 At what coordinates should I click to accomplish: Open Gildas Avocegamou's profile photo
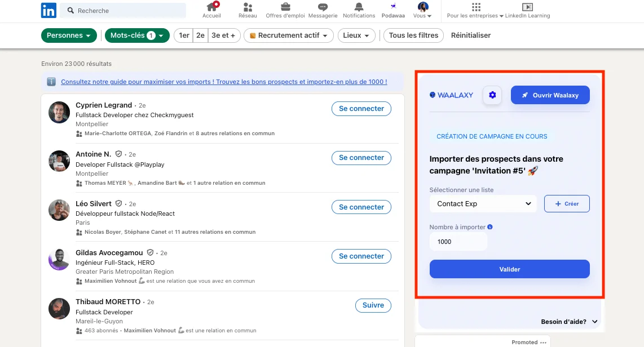tap(59, 259)
